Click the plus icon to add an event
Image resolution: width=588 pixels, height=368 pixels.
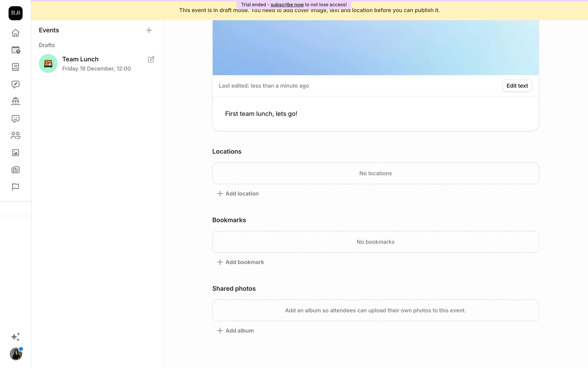[x=149, y=30]
